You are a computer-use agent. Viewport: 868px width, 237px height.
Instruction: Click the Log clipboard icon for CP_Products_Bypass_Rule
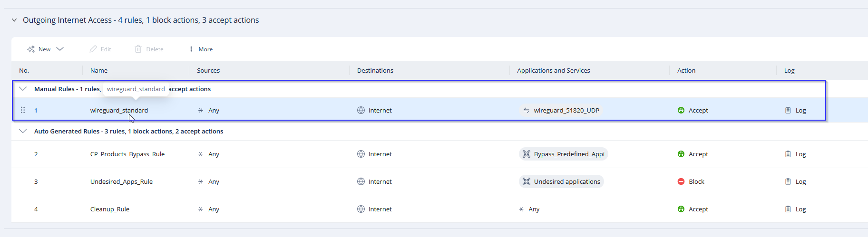coord(788,154)
